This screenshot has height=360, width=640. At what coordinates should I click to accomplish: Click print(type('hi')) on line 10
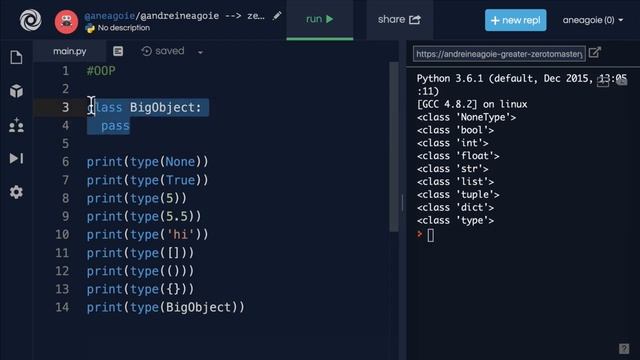[147, 235]
